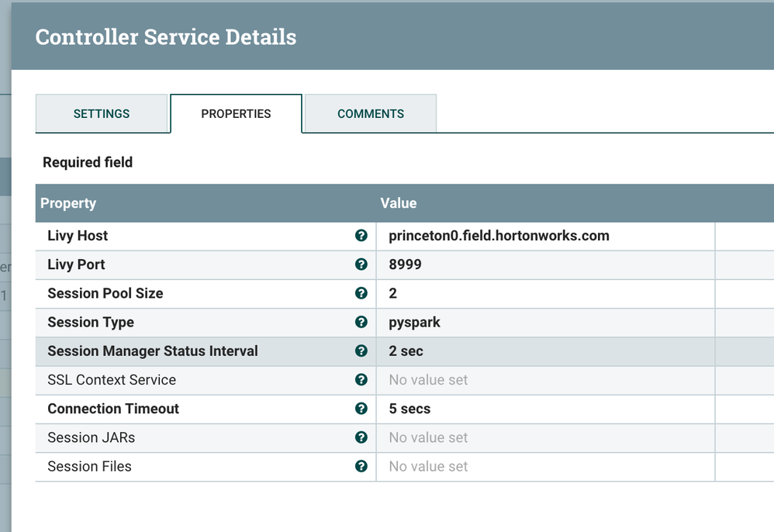Change Session Pool Size value 2
774x532 pixels.
393,293
